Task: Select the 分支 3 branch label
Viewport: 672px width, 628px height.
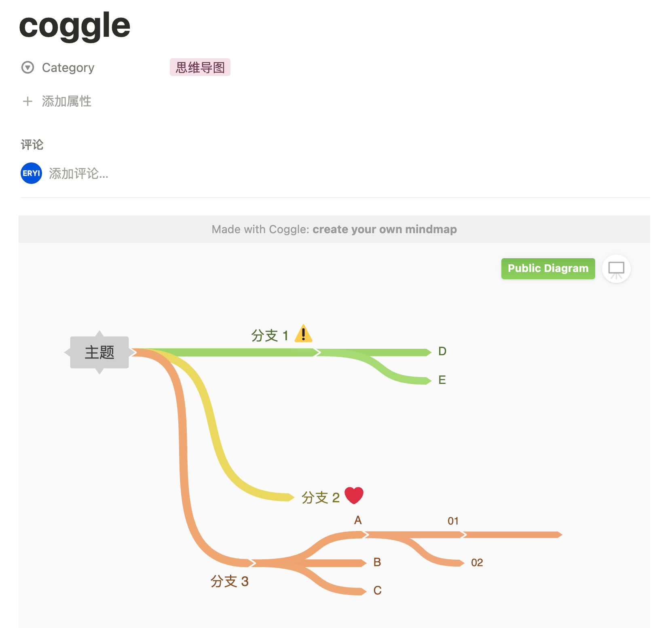Action: pyautogui.click(x=229, y=581)
